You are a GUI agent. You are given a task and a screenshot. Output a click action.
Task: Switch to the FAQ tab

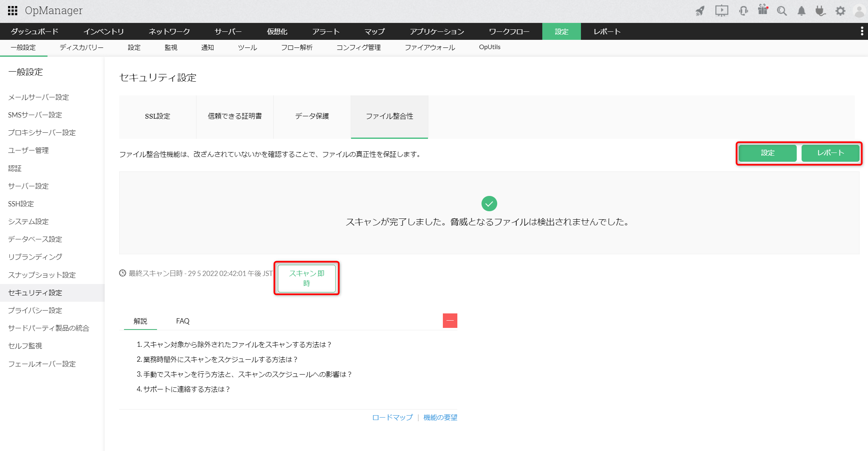point(182,321)
